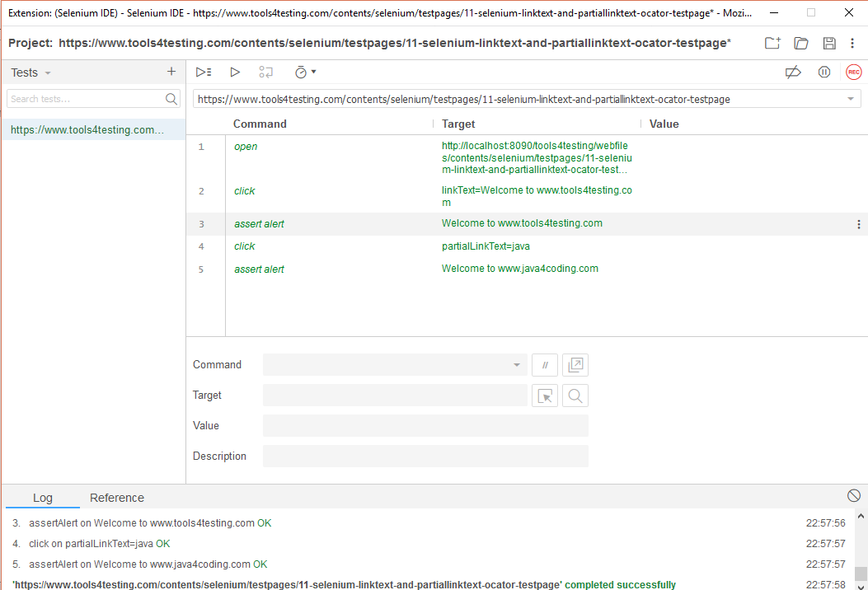Click log entry 5 assertAlert java4coding
Screen dimensions: 868x590
pyautogui.click(x=139, y=564)
